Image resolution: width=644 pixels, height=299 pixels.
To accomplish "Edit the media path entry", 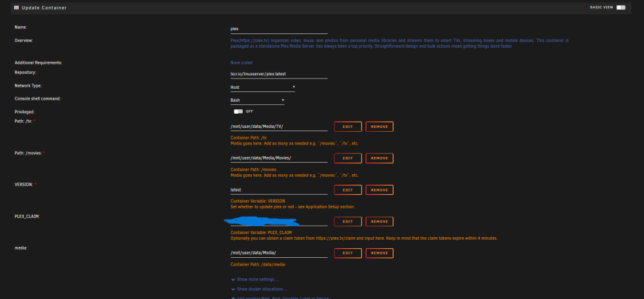I will (x=348, y=253).
